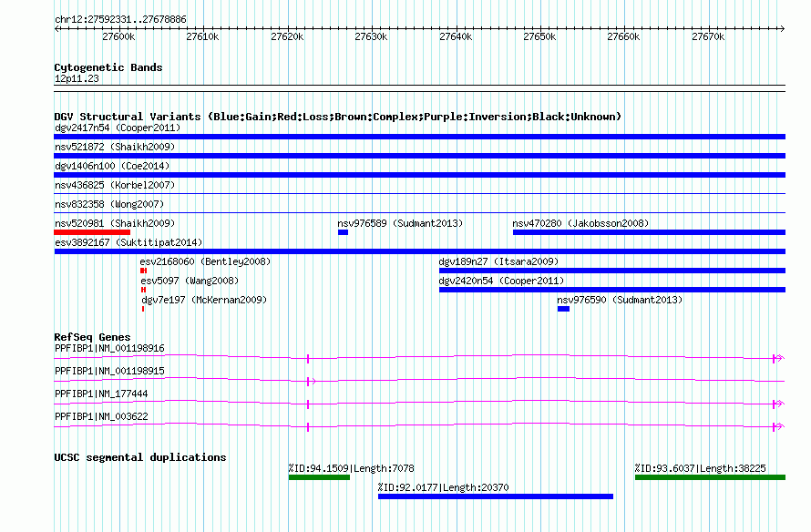Open the dgv1406n100 (Coe2014) variant label
Image resolution: width=811 pixels, height=532 pixels.
coord(112,166)
